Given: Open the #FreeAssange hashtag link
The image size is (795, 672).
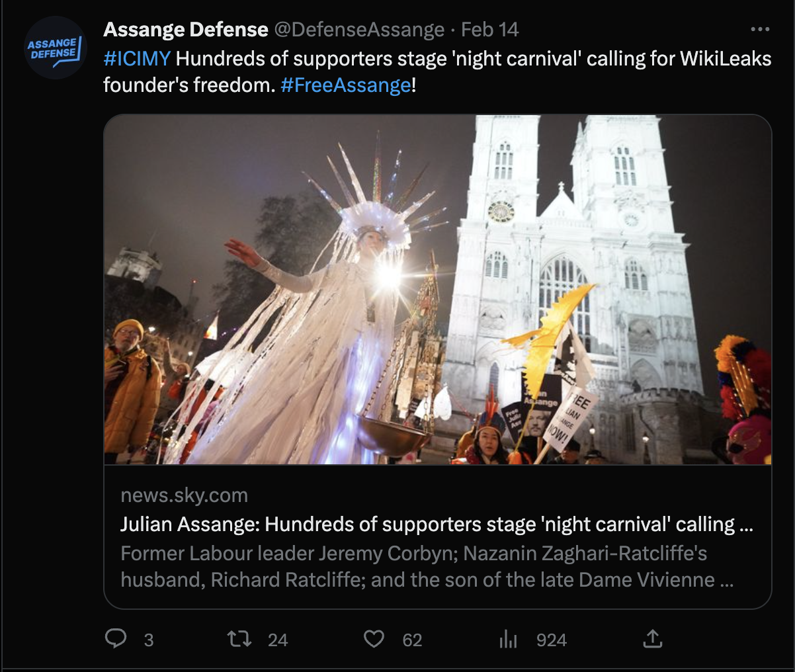Looking at the screenshot, I should click(345, 85).
